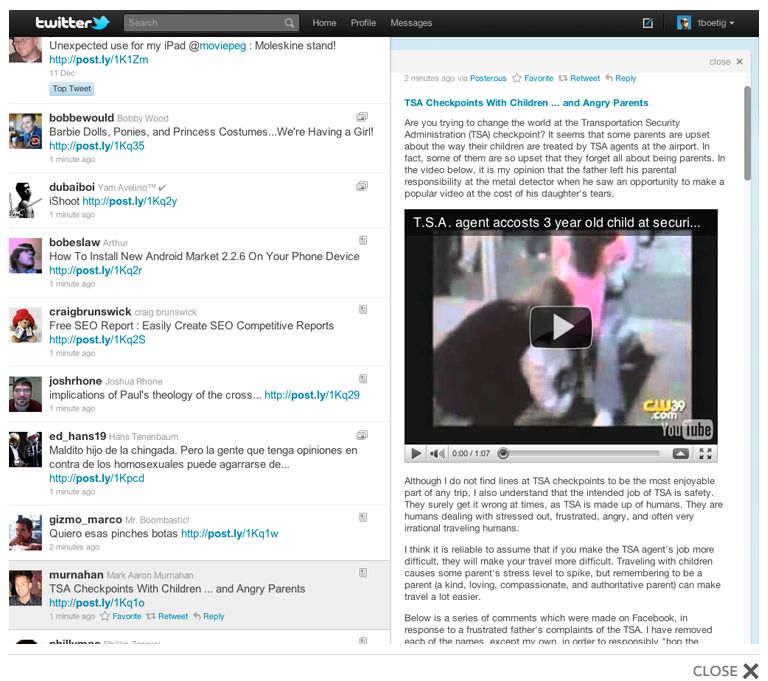Go to the Home menu item
768x681 pixels.
(324, 23)
